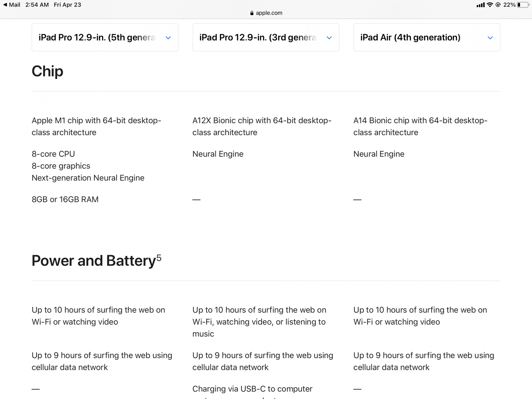Tap the Wi-Fi status icon
532x399 pixels.
(x=490, y=5)
